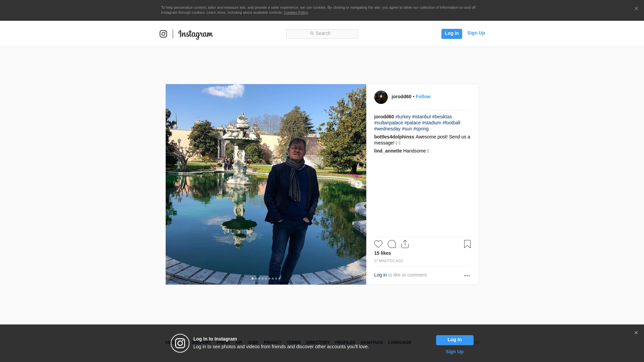Image resolution: width=644 pixels, height=362 pixels.
Task: Click the Search input field
Action: coord(322,34)
